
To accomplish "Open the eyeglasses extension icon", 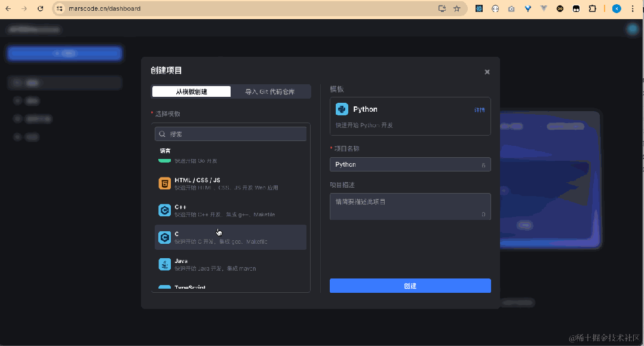I will pos(560,8).
